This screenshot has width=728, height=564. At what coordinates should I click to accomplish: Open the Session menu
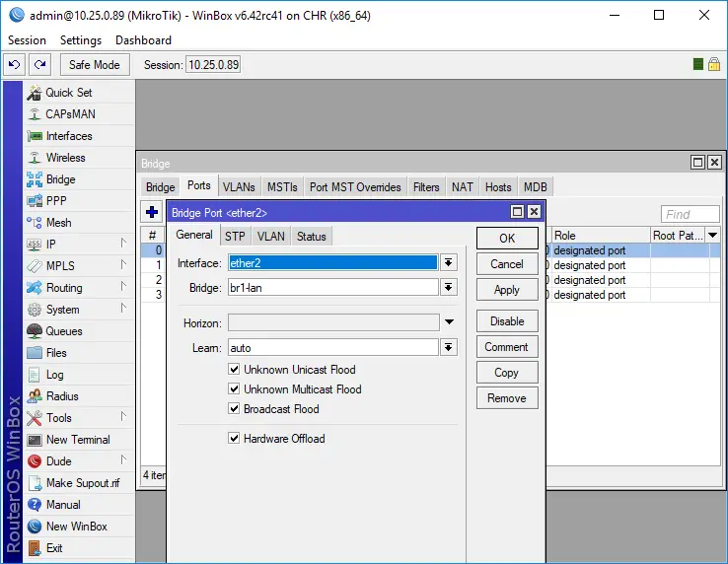point(27,40)
